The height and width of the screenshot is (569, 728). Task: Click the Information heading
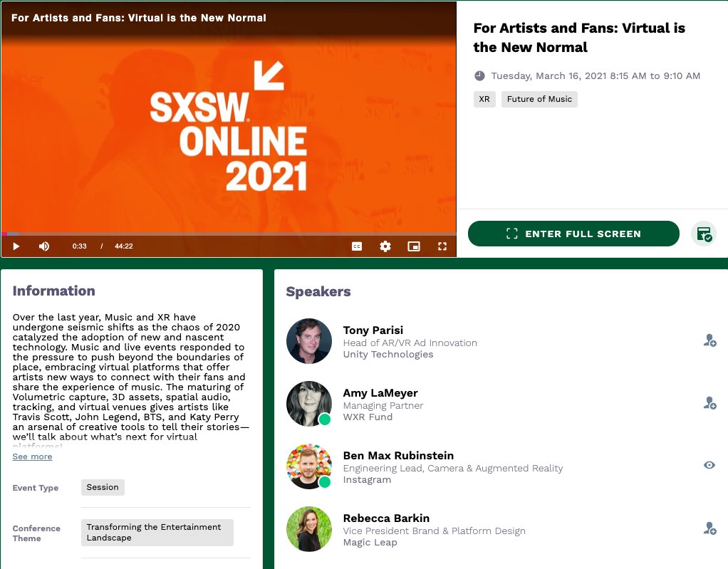54,291
